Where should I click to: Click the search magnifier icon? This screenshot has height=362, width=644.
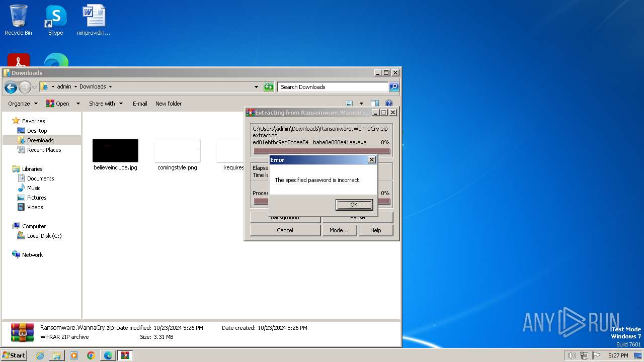click(394, 87)
